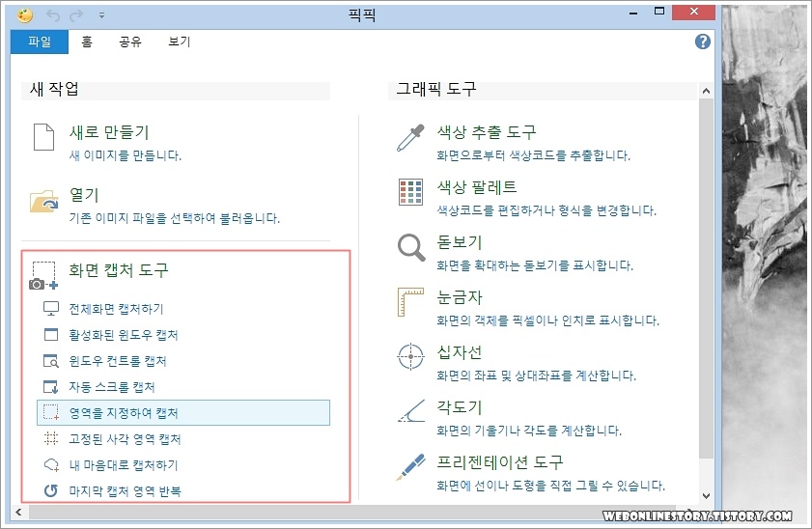The image size is (812, 529).
Task: Click the 새로 만들기 heading link
Action: [109, 132]
